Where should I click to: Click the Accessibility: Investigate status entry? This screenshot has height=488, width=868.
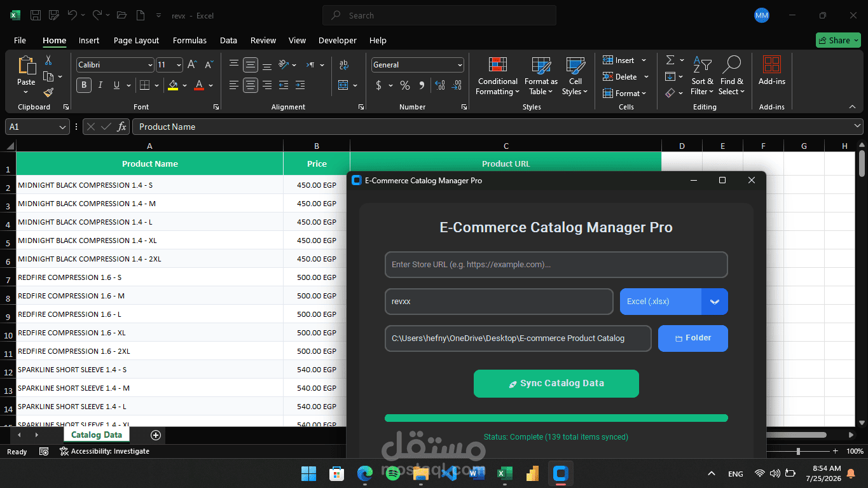(x=104, y=451)
